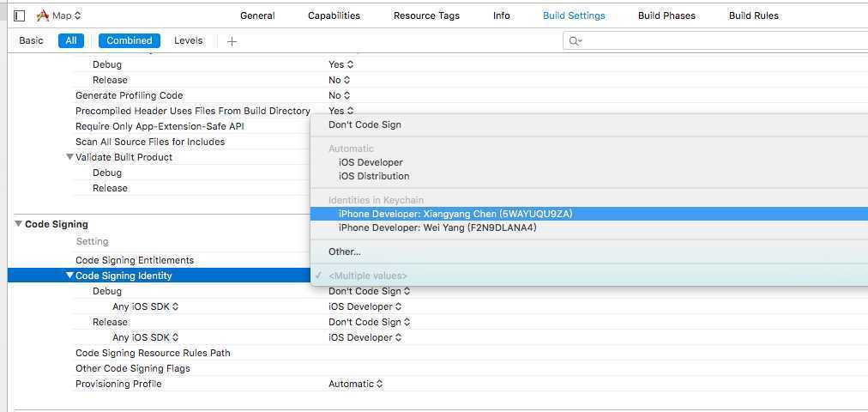This screenshot has height=412, width=868.
Task: Choose iPhone Developer: Xiangyang Chen identity
Action: click(x=589, y=214)
